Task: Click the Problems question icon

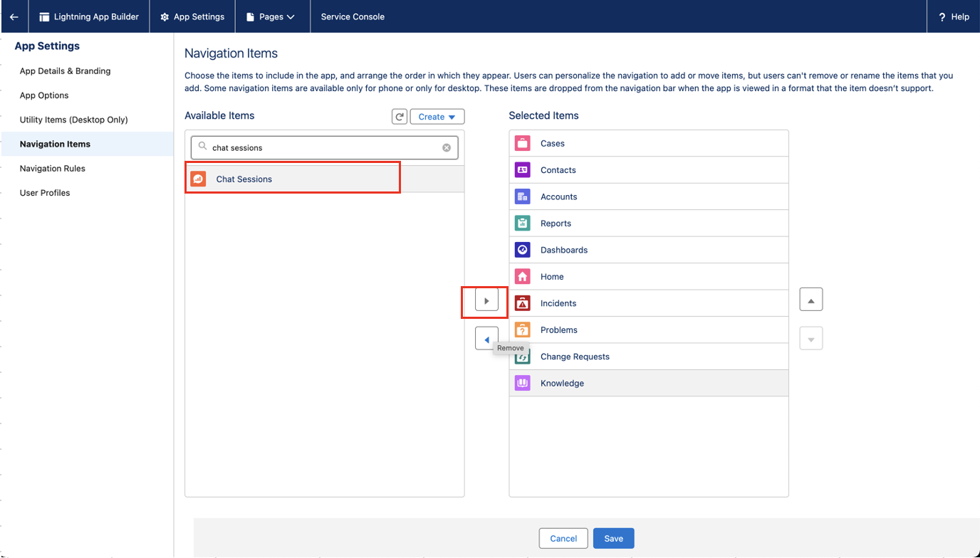Action: (x=523, y=330)
